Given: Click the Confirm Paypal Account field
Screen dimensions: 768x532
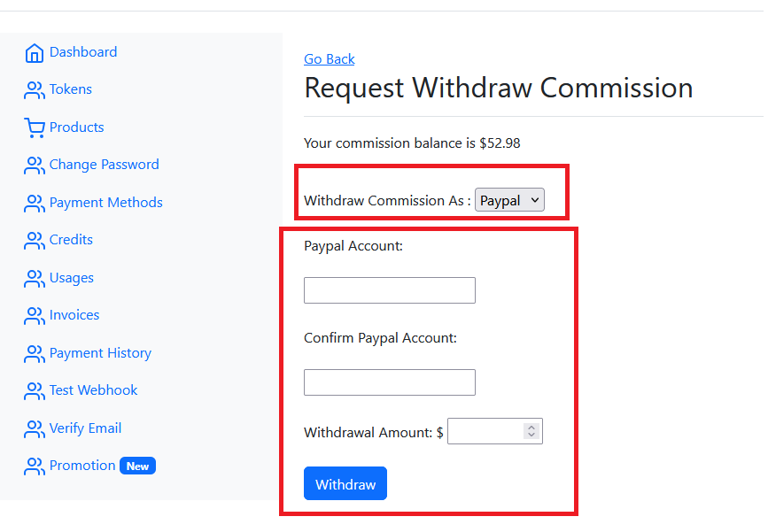Looking at the screenshot, I should [x=390, y=382].
